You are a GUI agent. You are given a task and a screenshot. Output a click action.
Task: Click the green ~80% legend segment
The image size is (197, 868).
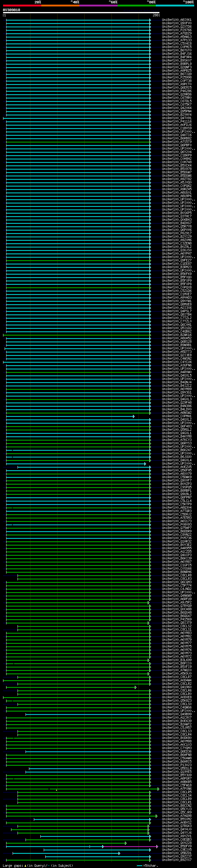[137, 6]
